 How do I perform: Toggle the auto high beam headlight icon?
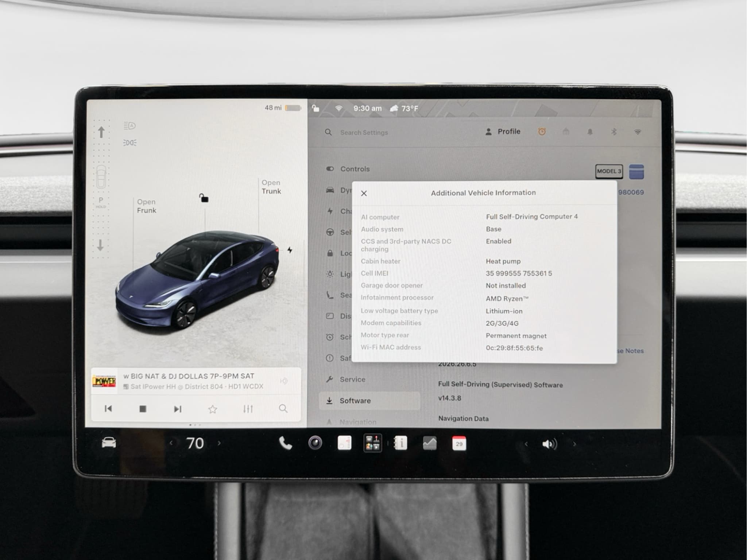click(129, 126)
